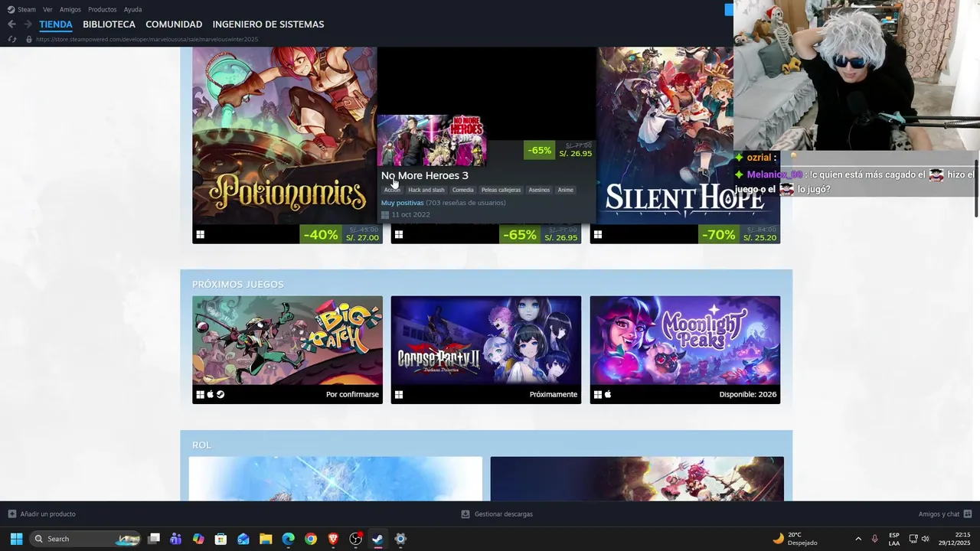The width and height of the screenshot is (980, 551).
Task: Open Amigos y chat
Action: 939,514
